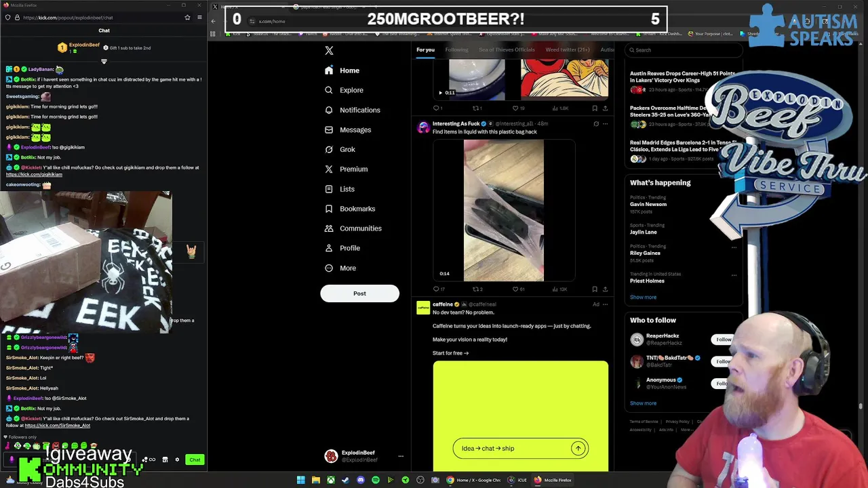The width and height of the screenshot is (868, 488).
Task: Open Xbox app from the taskbar
Action: pos(330,480)
